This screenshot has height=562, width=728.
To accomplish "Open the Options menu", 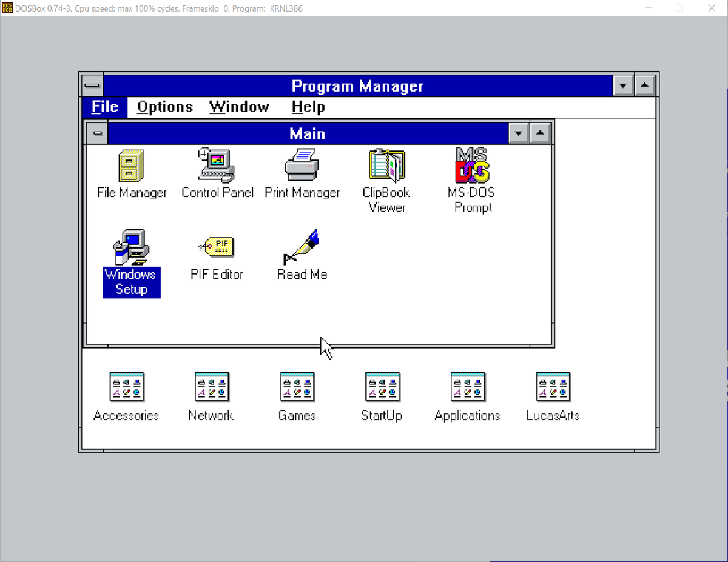I will [165, 107].
